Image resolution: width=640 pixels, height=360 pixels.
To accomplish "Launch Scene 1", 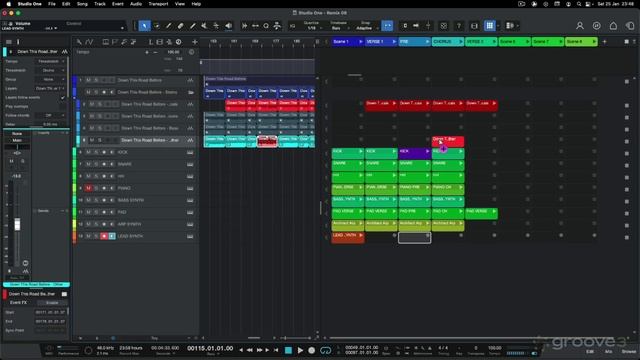I will pos(360,42).
